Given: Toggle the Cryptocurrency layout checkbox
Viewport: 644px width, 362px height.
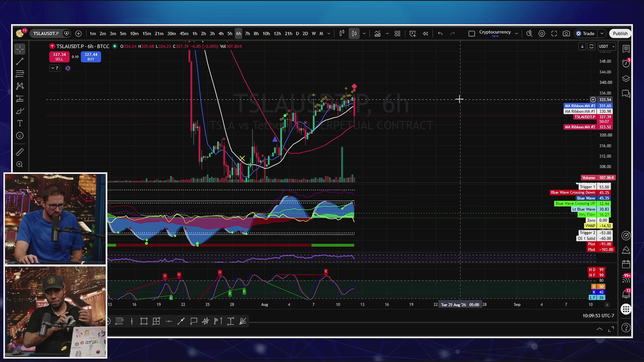Looking at the screenshot, I should [x=472, y=34].
